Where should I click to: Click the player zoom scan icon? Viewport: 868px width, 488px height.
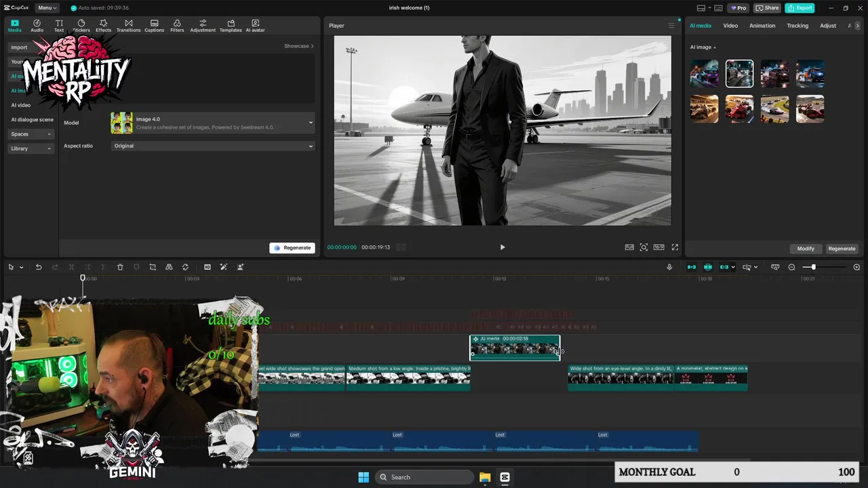644,247
